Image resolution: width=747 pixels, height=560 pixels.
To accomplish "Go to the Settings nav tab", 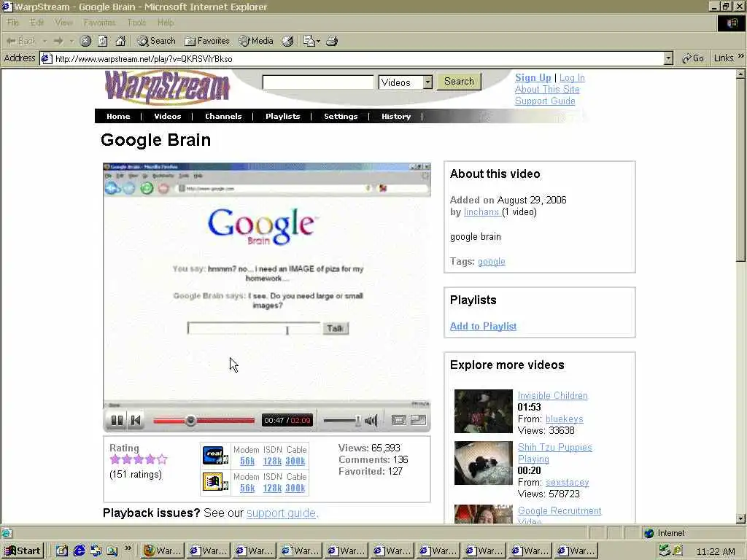I will click(341, 116).
